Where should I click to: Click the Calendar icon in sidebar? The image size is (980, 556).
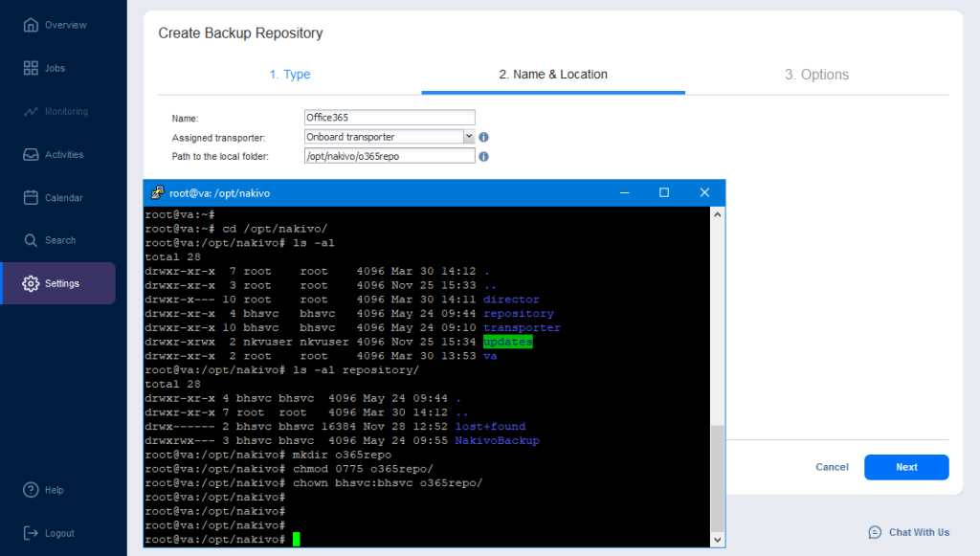pos(31,197)
